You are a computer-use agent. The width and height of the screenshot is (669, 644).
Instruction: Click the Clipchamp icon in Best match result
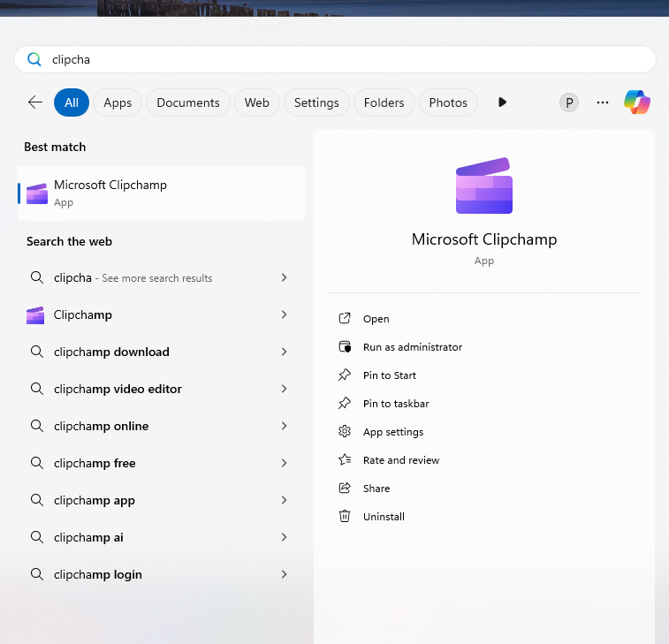point(37,193)
